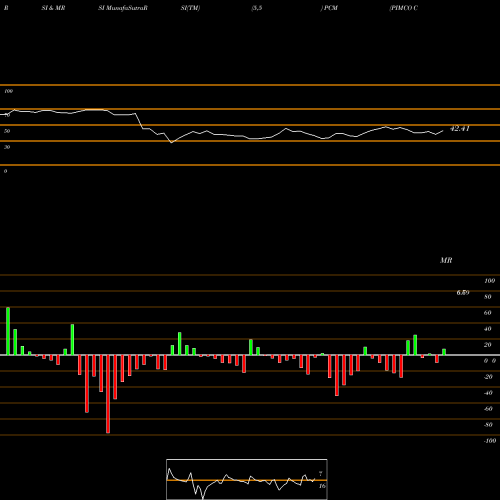Click the RSI value label 42.41
500x500 pixels.
pyautogui.click(x=460, y=128)
